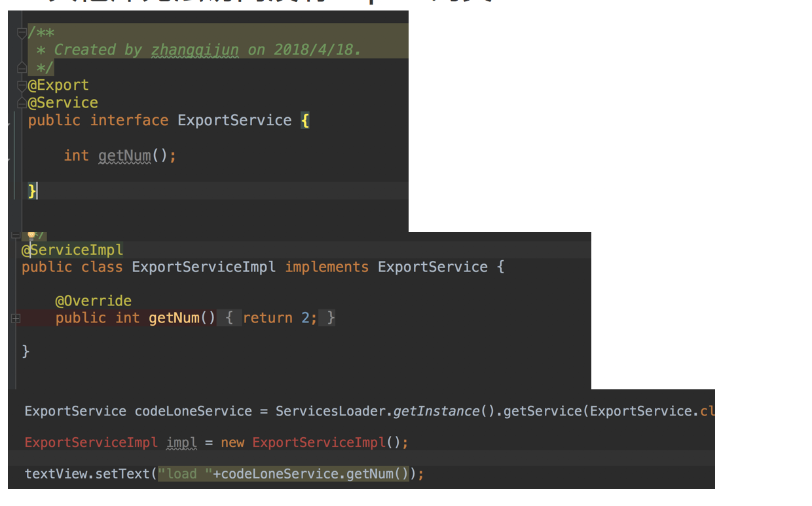Click the italic getInstance method call
This screenshot has height=506, width=812.
point(436,412)
